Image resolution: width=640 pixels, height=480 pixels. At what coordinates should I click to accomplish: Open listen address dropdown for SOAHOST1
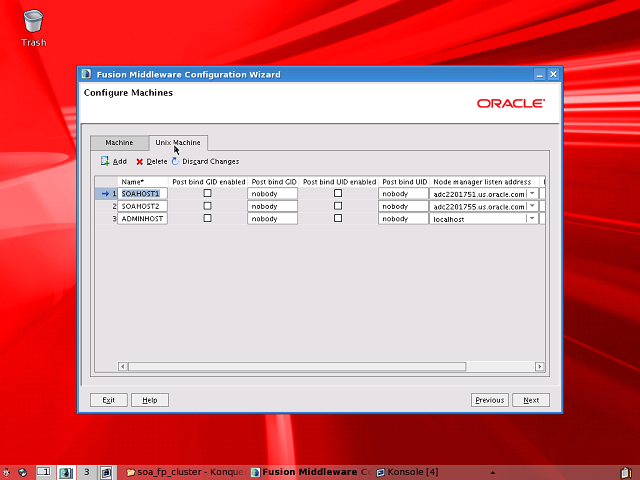[532, 193]
